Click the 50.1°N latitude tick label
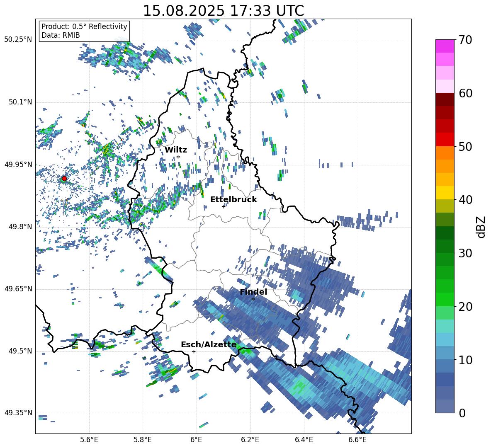The width and height of the screenshot is (491, 448). click(20, 102)
